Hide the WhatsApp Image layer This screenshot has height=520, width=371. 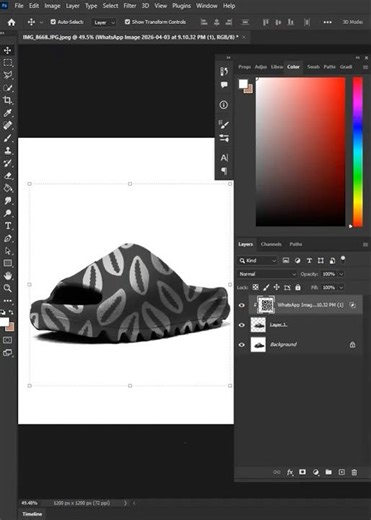[242, 305]
